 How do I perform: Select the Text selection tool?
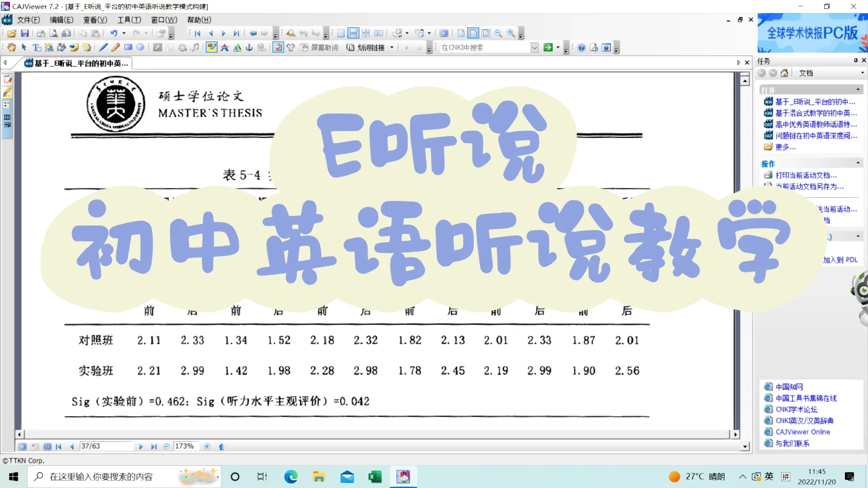[x=37, y=47]
